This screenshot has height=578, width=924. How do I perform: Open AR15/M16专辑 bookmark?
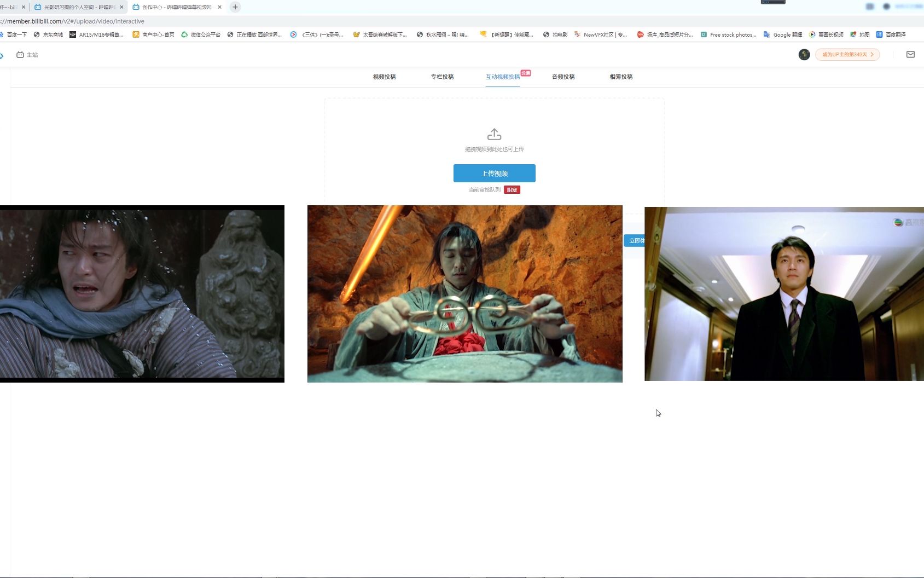(96, 34)
